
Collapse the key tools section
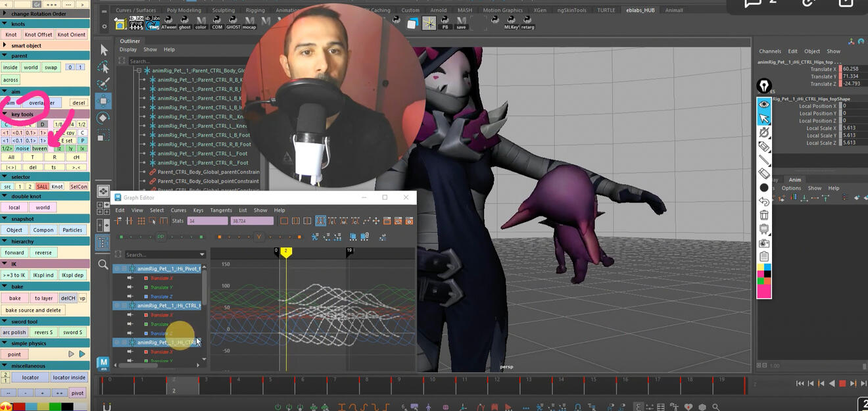pyautogui.click(x=6, y=114)
